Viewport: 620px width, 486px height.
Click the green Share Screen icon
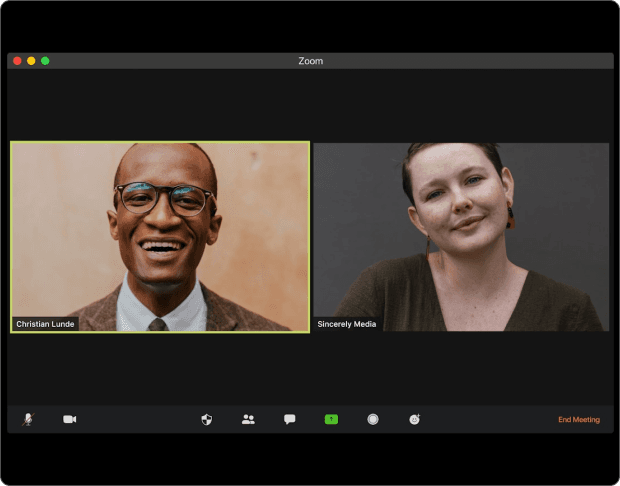[x=331, y=419]
